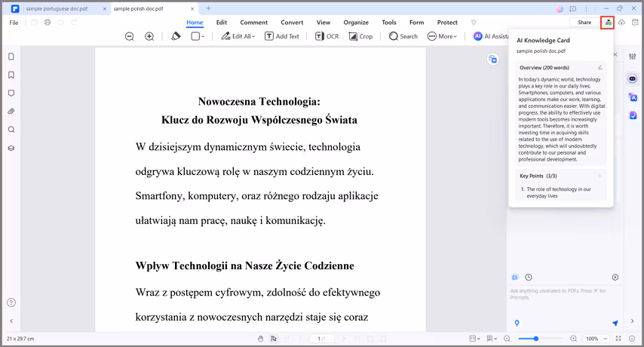Click the Share button
Screen dimensions: 644x347
(584, 22)
